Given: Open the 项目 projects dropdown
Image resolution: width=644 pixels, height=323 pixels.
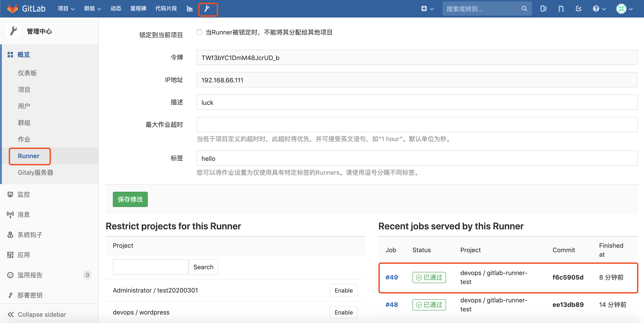Looking at the screenshot, I should click(66, 8).
